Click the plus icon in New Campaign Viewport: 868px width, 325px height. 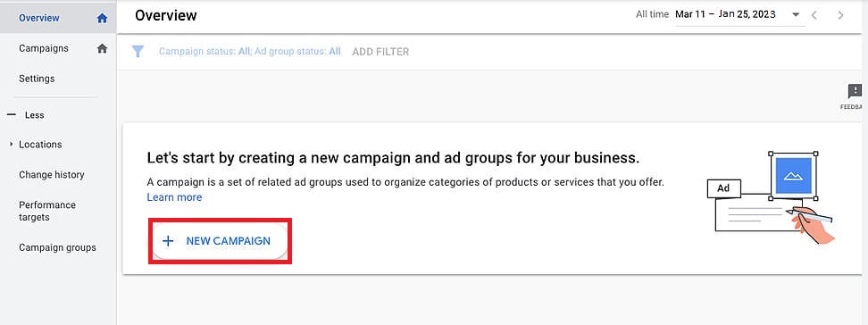tap(168, 241)
